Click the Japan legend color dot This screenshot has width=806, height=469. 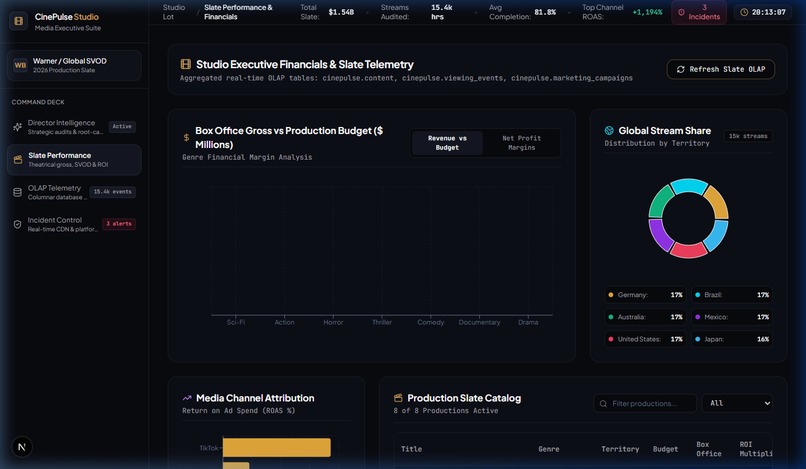click(x=698, y=339)
